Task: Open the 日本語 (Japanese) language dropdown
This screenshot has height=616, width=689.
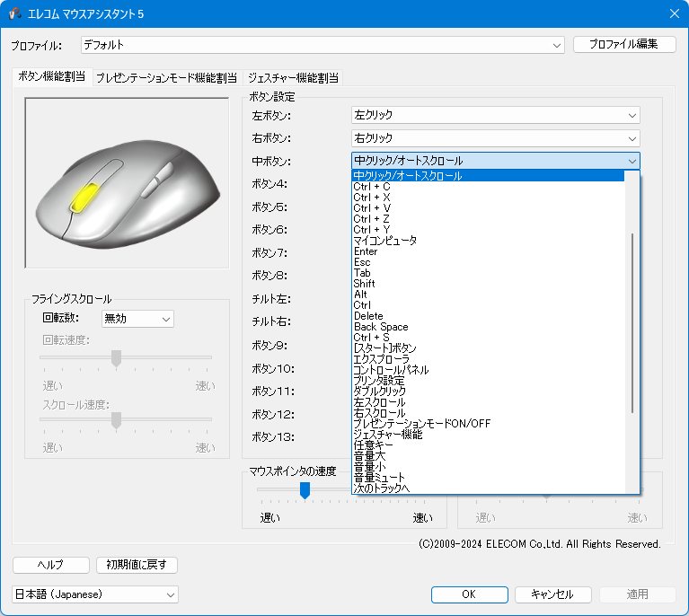Action: point(95,594)
